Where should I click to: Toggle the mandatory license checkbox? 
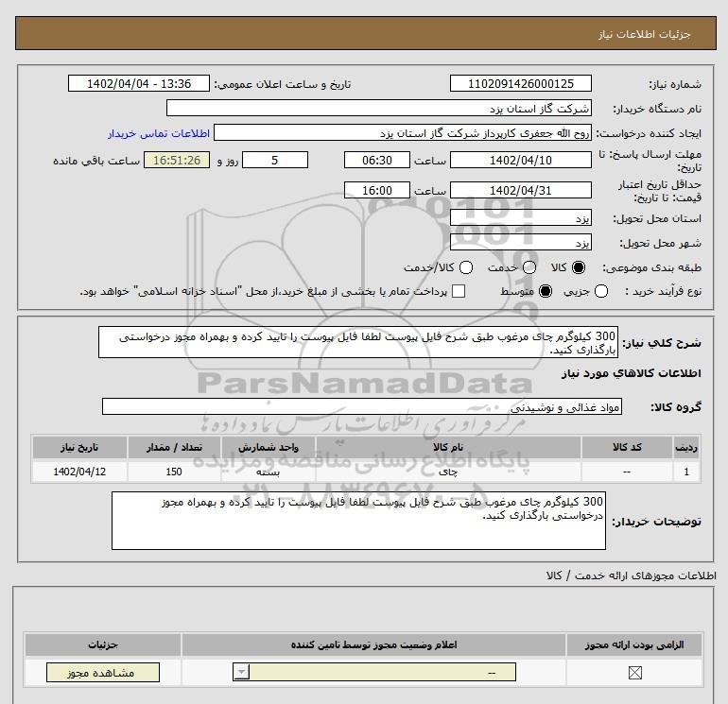pyautogui.click(x=634, y=673)
